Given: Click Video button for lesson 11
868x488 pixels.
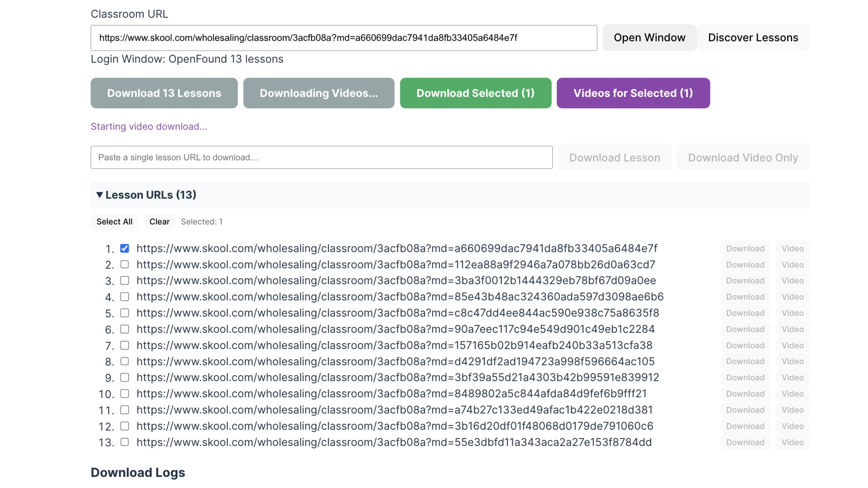Looking at the screenshot, I should (x=792, y=410).
